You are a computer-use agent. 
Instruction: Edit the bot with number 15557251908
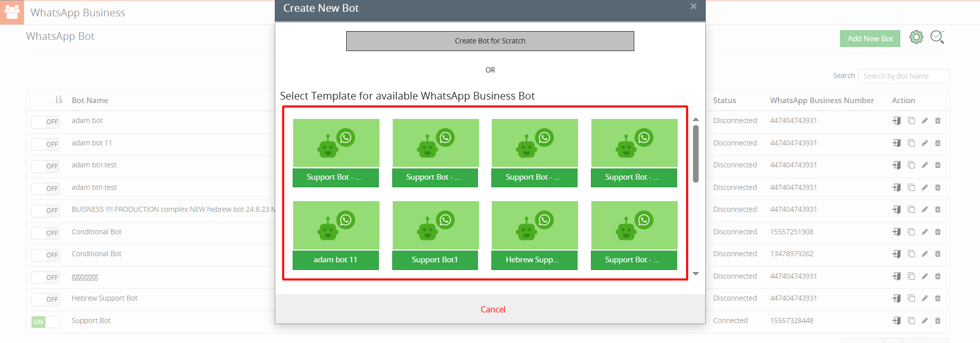tap(924, 232)
